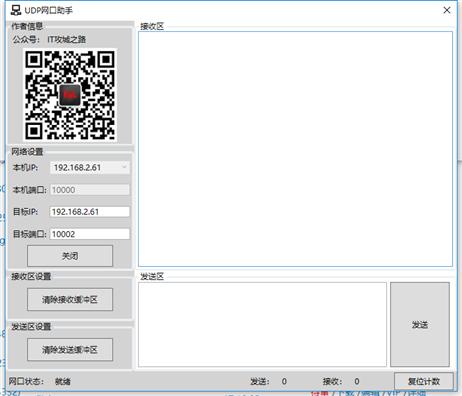Image resolution: width=462 pixels, height=396 pixels.
Task: Click the 网络设置 group title
Action: [x=27, y=152]
